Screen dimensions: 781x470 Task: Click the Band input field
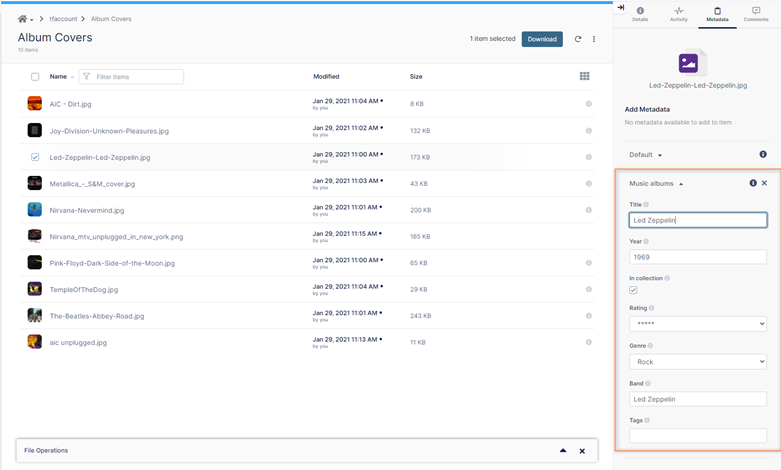[x=698, y=399]
